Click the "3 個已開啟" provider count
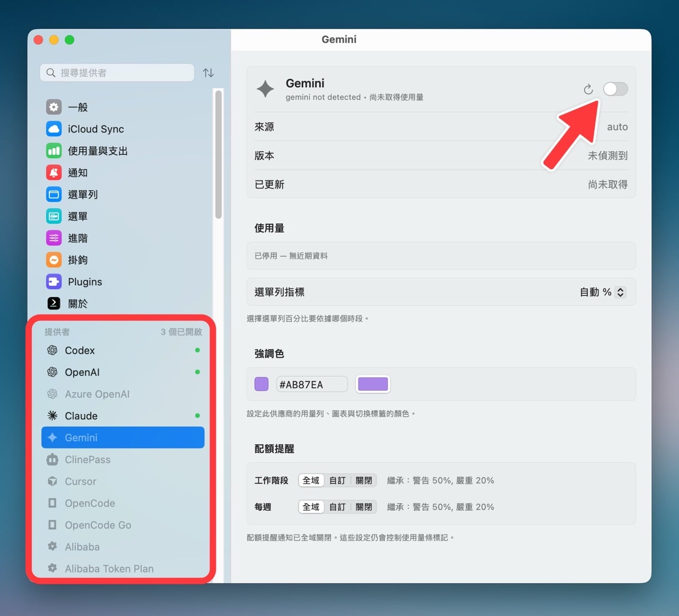The width and height of the screenshot is (679, 616). point(181,332)
